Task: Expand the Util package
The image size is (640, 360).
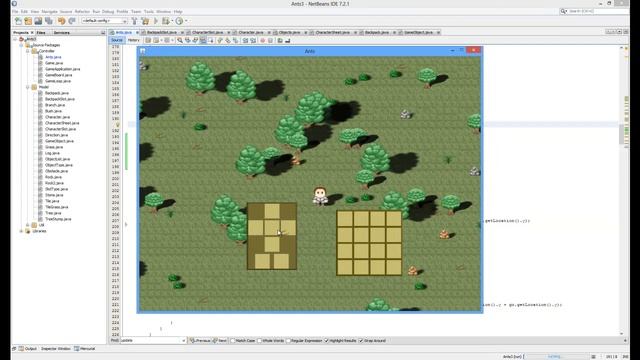Action: click(28, 225)
